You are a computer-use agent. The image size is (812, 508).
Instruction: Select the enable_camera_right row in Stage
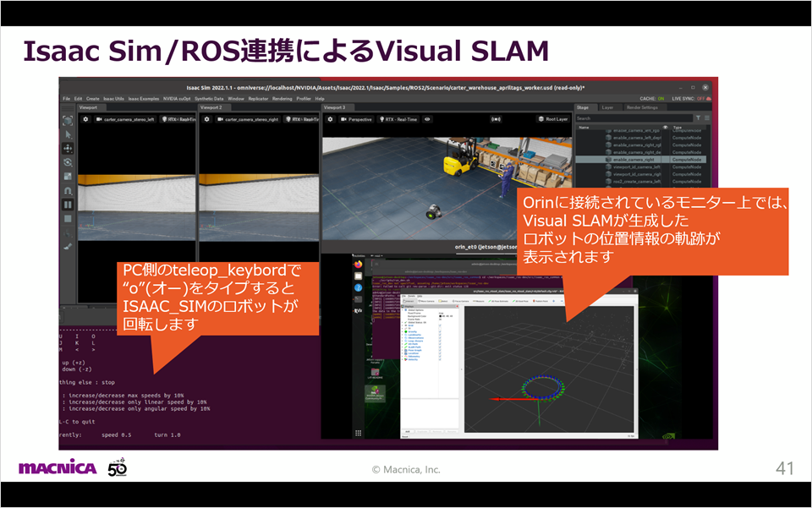coord(641,160)
